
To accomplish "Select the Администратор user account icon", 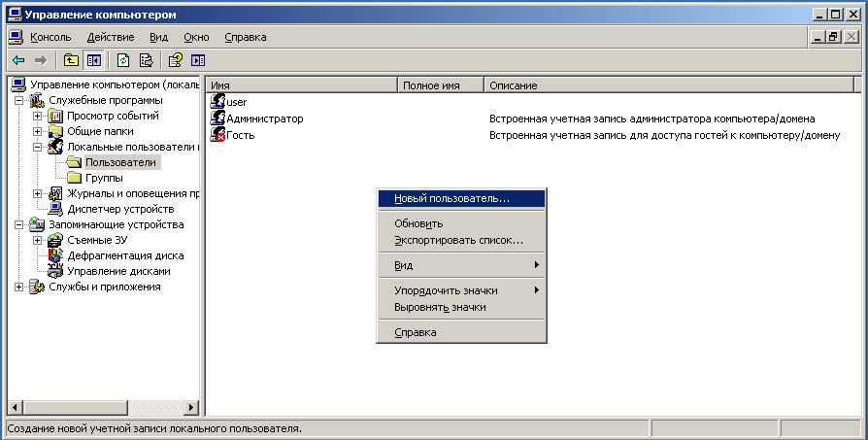I will (218, 118).
